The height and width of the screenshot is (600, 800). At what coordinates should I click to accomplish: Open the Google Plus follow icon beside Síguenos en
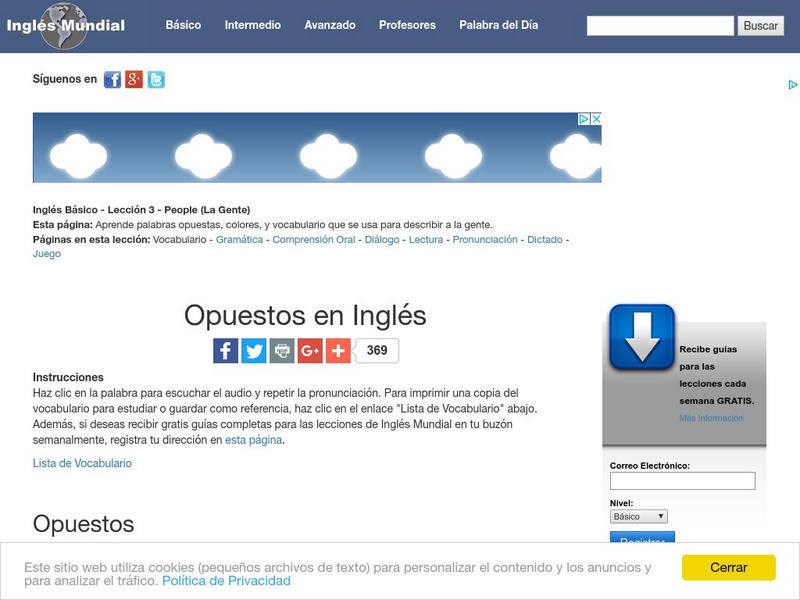pos(134,80)
